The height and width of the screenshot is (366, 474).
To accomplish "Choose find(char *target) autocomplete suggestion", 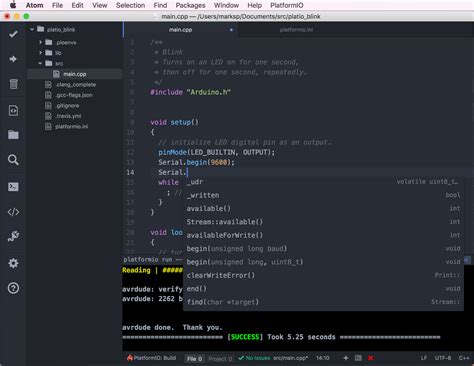I will click(x=323, y=302).
